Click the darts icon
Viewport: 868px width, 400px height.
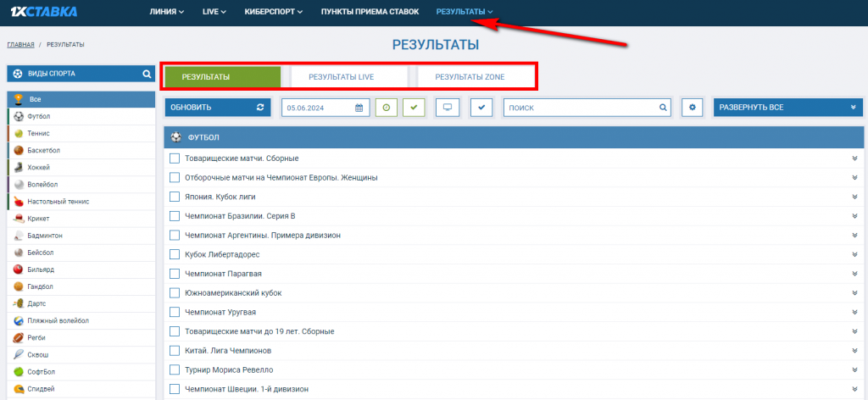click(x=19, y=303)
